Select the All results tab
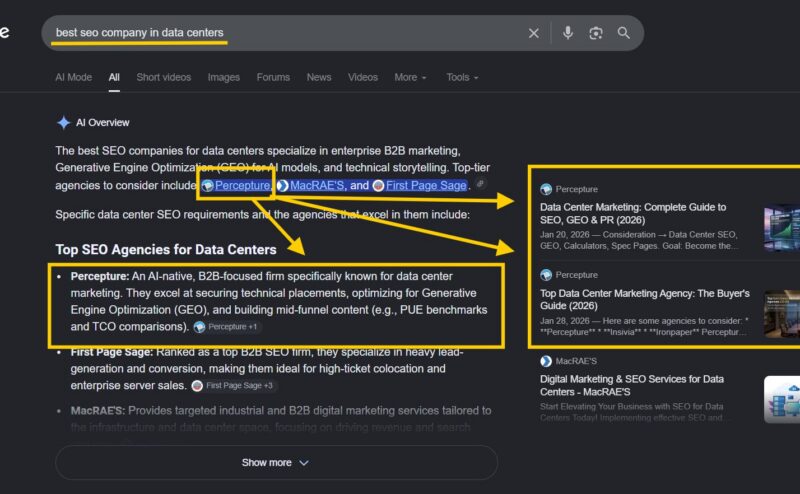The height and width of the screenshot is (494, 800). [114, 77]
